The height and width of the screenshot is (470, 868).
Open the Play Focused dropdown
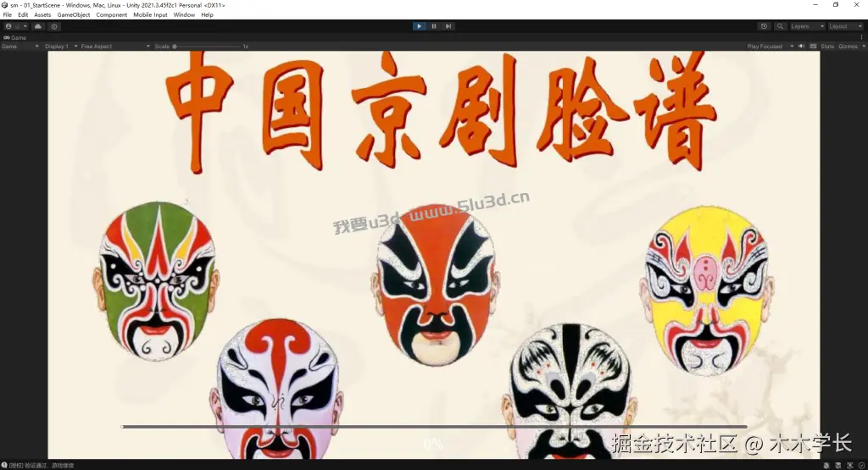(x=770, y=47)
